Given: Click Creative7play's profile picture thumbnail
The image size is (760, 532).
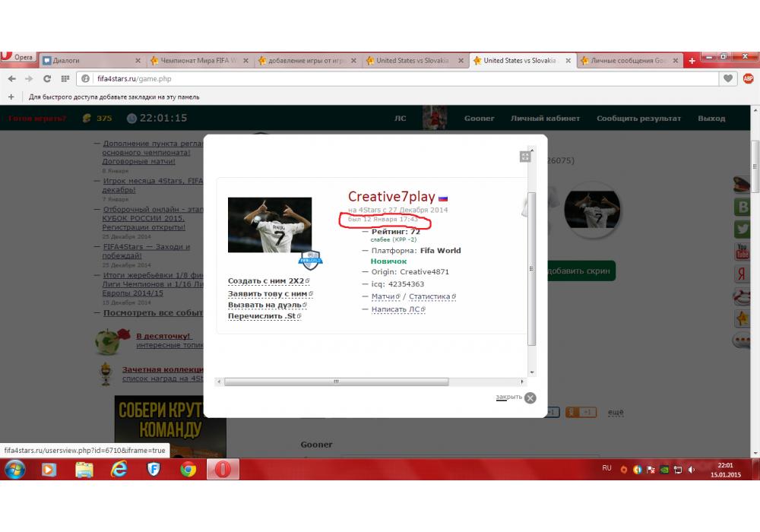Looking at the screenshot, I should click(x=270, y=225).
